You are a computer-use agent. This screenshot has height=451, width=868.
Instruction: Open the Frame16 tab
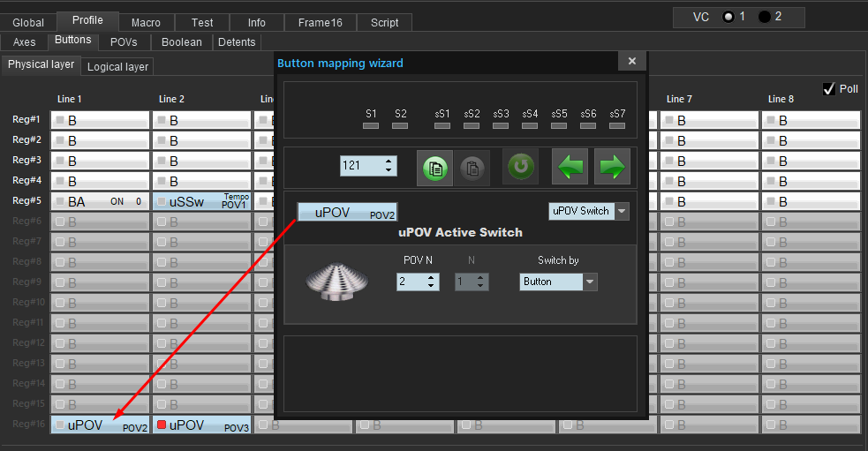[x=320, y=23]
